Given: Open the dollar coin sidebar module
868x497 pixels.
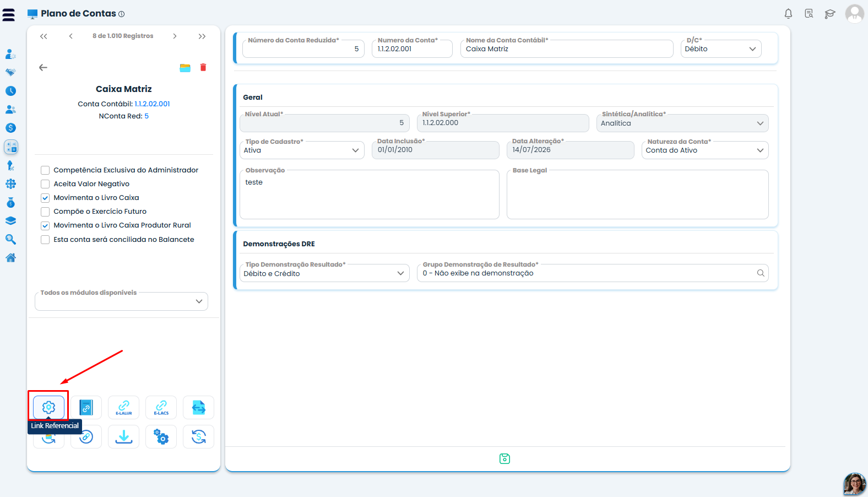Looking at the screenshot, I should pos(10,128).
